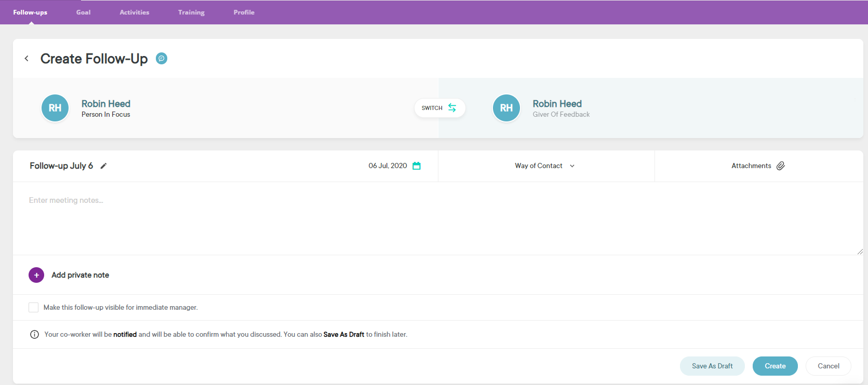This screenshot has width=868, height=385.
Task: Click the purple plus add-note icon
Action: click(36, 275)
